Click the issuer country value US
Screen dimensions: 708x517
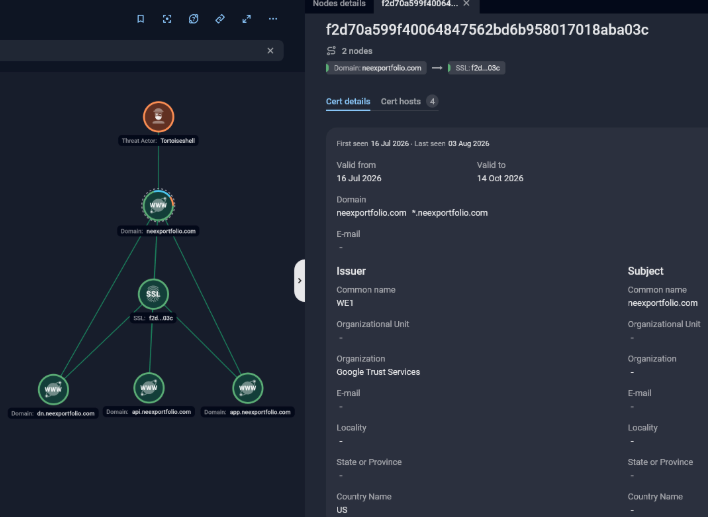pyautogui.click(x=342, y=510)
